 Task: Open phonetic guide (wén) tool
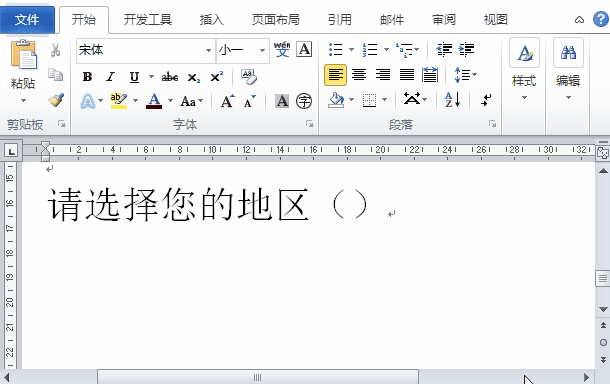click(282, 49)
